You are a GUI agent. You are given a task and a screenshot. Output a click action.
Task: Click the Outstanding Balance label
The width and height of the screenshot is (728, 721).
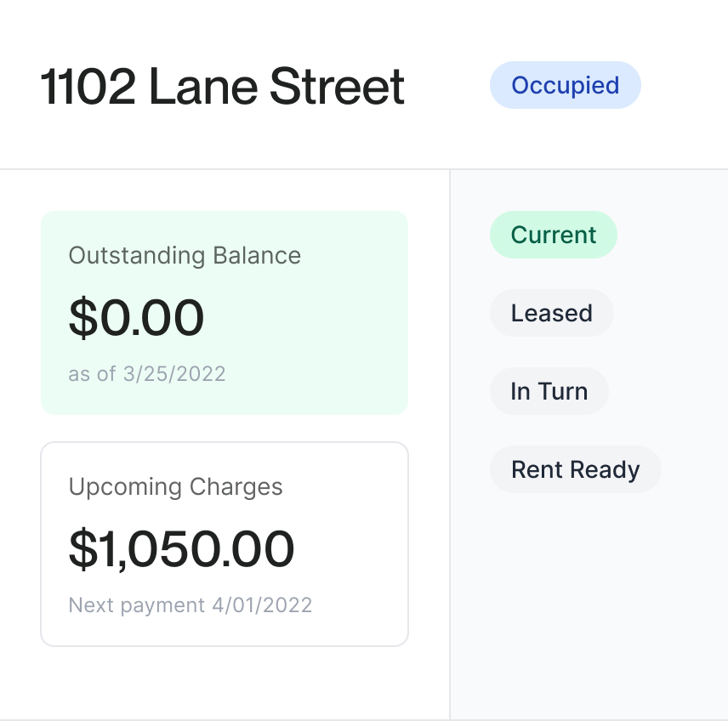point(185,255)
